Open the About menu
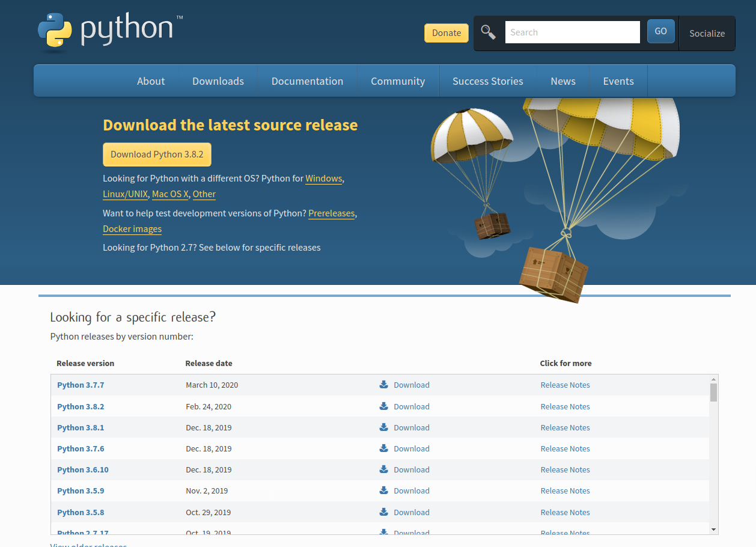756x547 pixels. (151, 81)
